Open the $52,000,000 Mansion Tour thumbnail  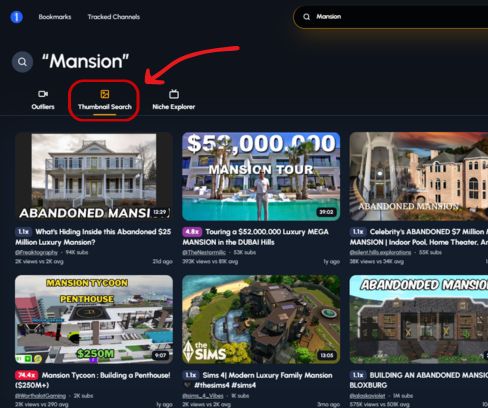click(x=261, y=176)
